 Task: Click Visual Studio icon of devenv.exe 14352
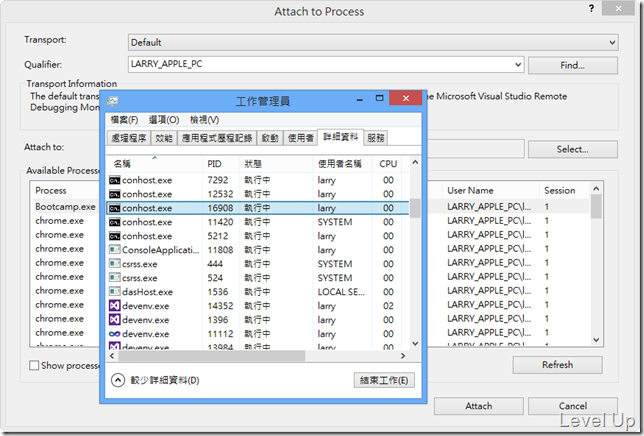(115, 305)
